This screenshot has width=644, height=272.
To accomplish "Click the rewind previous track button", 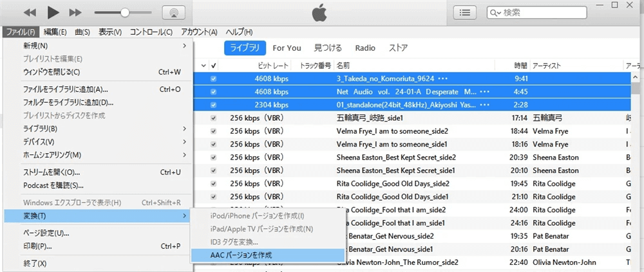I will [x=30, y=12].
